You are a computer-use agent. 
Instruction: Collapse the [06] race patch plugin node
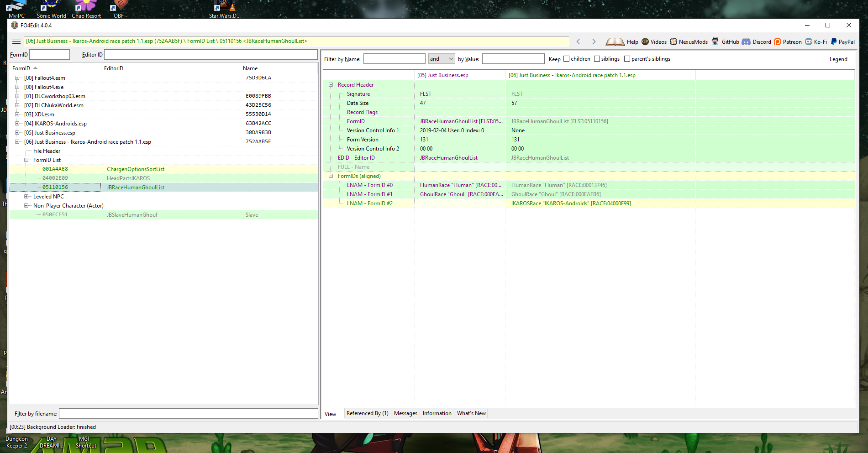tap(17, 142)
